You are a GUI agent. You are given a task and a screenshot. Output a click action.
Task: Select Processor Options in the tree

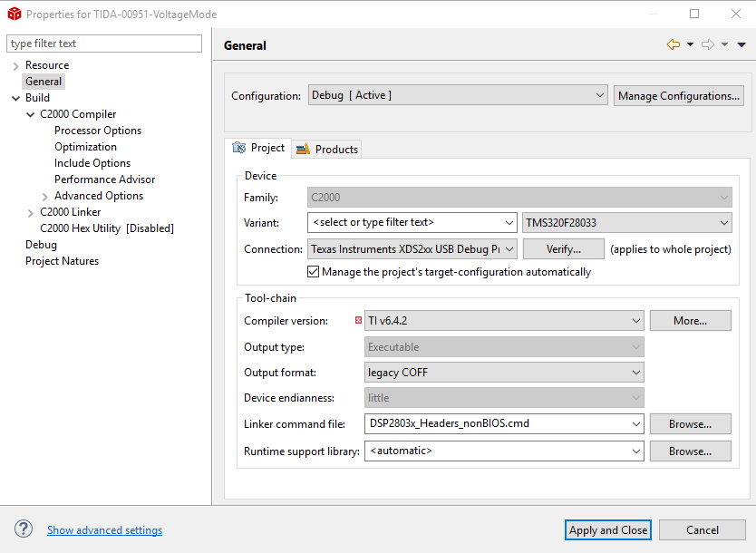click(98, 131)
